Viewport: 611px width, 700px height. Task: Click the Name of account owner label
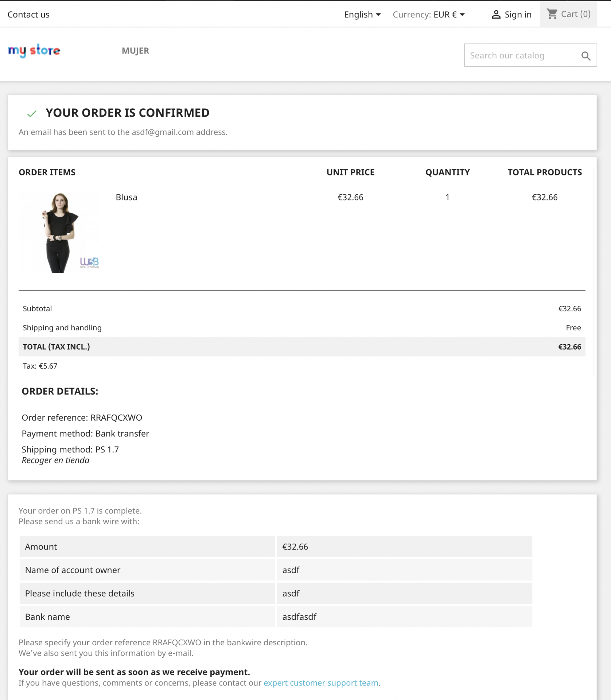(73, 570)
